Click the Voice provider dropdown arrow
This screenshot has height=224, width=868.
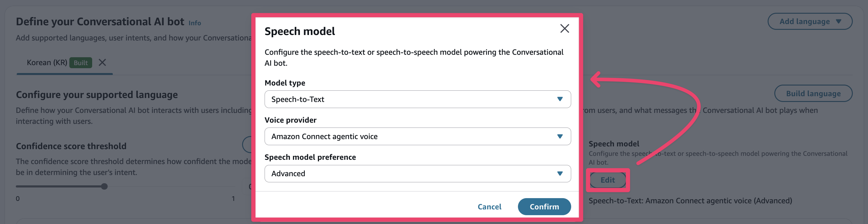560,136
